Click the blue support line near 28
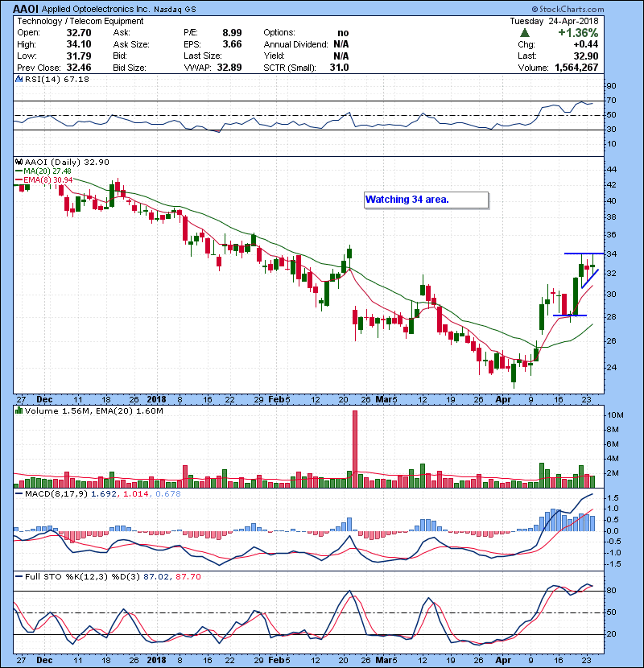Viewport: 644px width, 668px height. 570,315
